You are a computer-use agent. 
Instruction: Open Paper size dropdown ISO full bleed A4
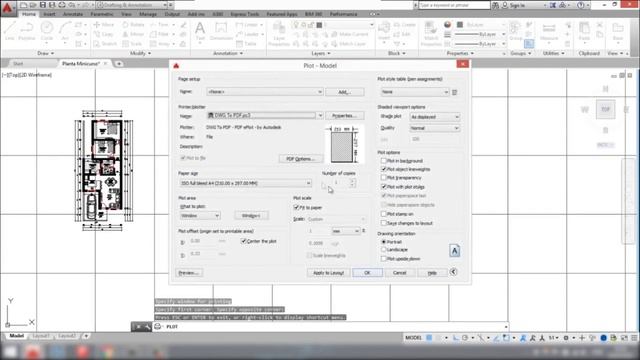246,183
